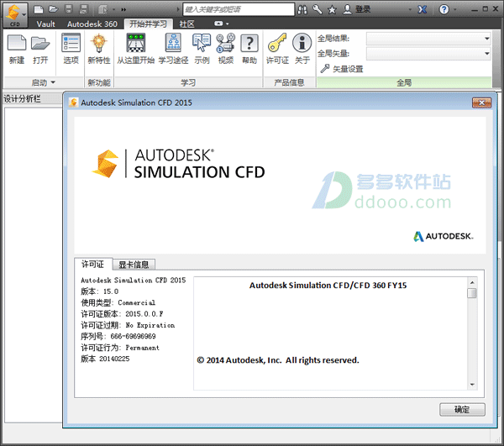Screen dimensions: 504x446
Task: Click the wrench subscription center icon
Action: click(x=318, y=9)
